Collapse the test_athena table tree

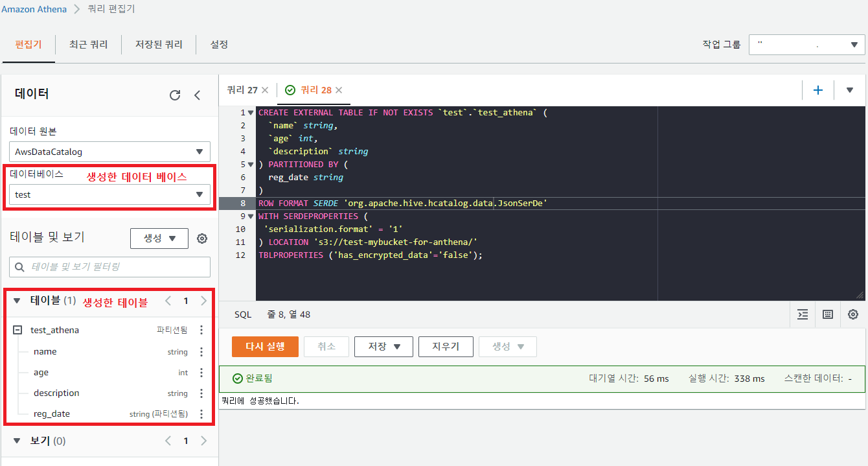click(x=17, y=330)
